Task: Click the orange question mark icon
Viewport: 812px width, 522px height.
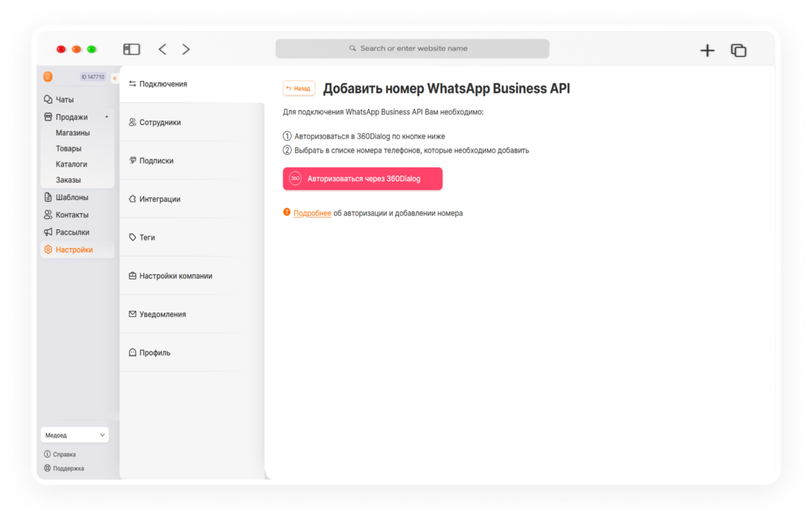Action: tap(287, 213)
